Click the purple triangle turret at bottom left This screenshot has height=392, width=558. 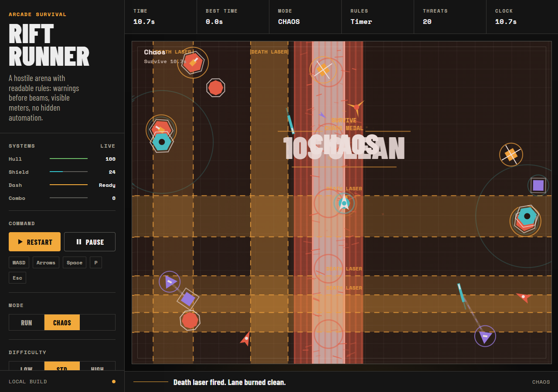pos(170,282)
